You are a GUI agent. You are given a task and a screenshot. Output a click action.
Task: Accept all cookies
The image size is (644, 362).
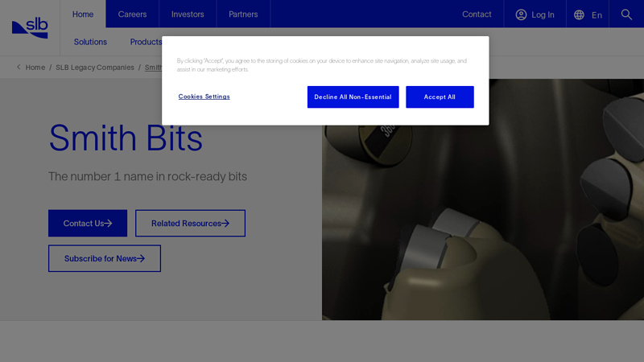pos(440,97)
